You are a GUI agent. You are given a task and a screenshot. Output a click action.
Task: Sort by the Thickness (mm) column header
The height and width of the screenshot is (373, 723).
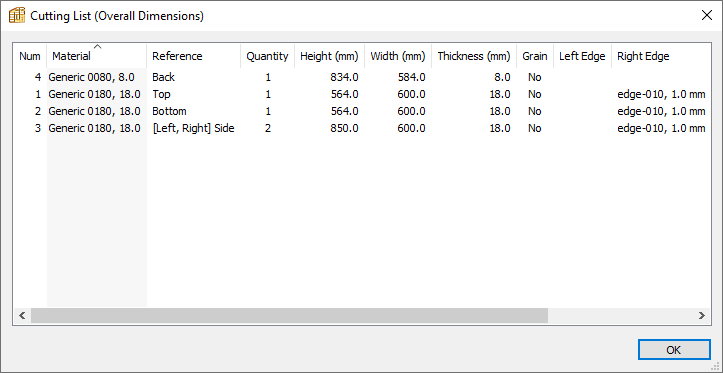click(474, 56)
